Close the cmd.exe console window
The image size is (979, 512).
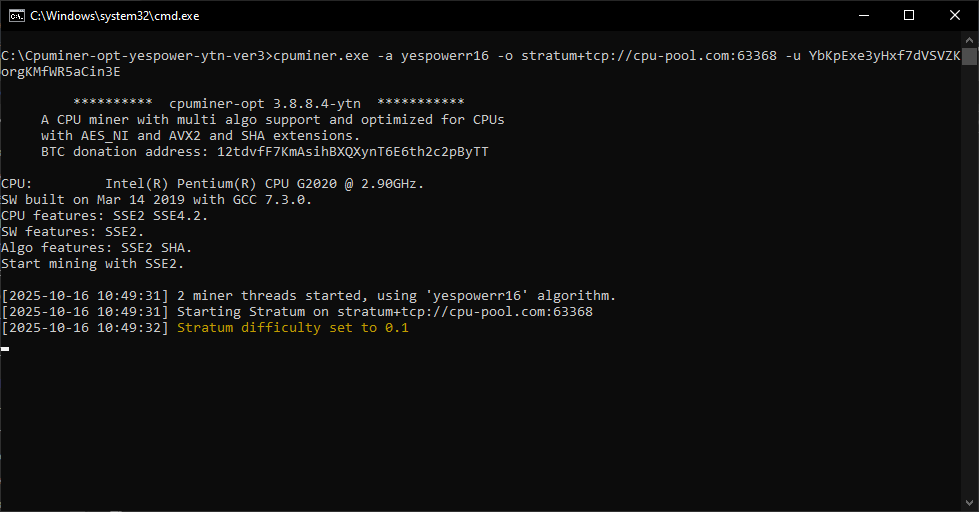[x=955, y=16]
